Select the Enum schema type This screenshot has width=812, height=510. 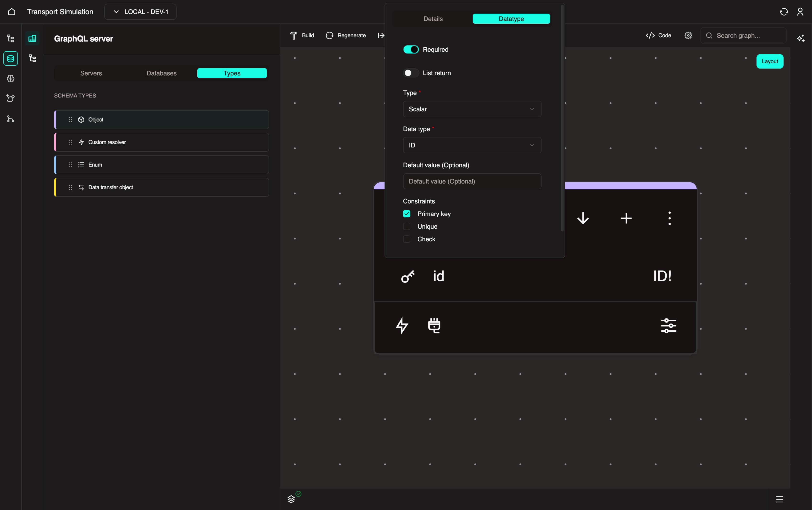pyautogui.click(x=161, y=164)
